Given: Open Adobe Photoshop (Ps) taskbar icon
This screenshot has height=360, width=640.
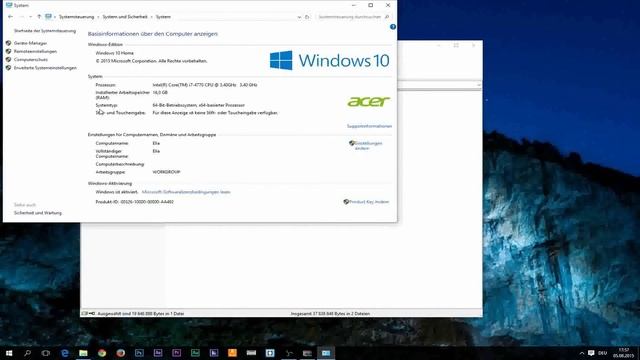Looking at the screenshot, I should pyautogui.click(x=139, y=353).
